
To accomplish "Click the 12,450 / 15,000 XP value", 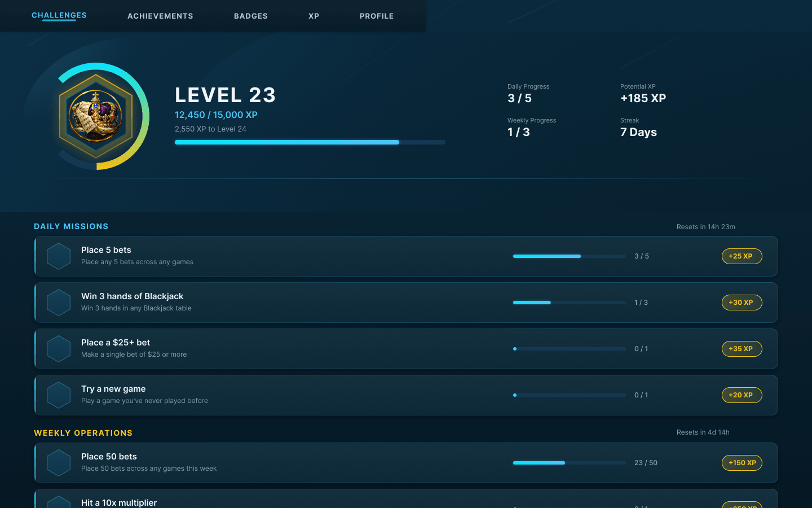I will point(216,115).
